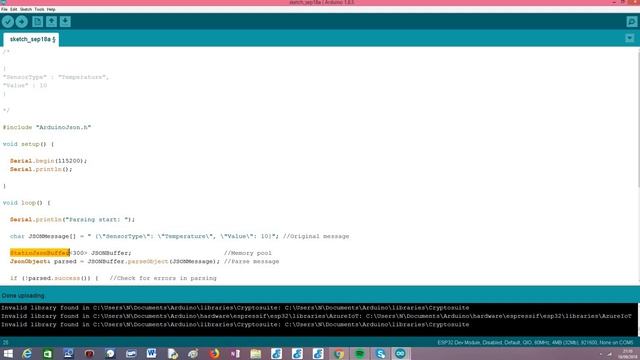Open the Serial Monitor magnifier icon
Screen dimensions: 640x360
click(x=632, y=22)
